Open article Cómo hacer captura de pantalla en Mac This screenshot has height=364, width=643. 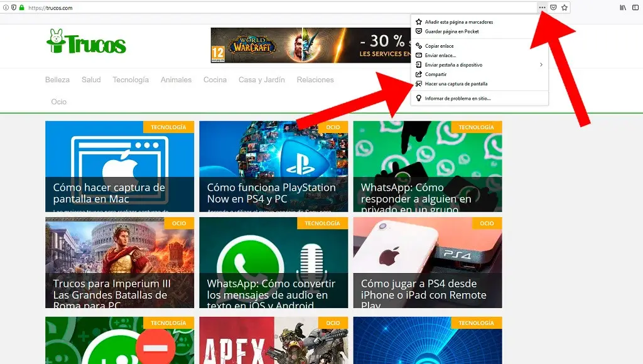[x=120, y=166]
